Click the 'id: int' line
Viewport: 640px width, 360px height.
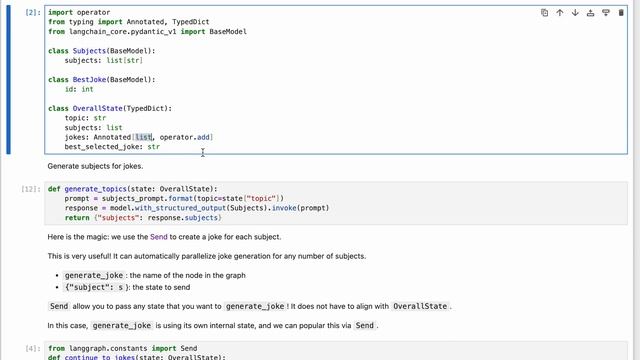click(x=79, y=89)
